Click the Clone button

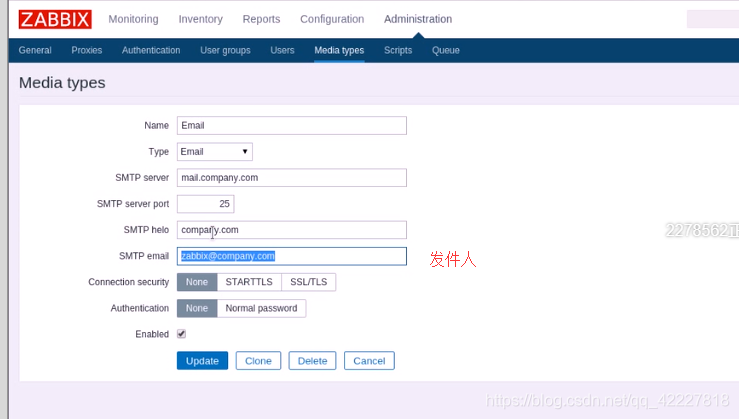click(258, 361)
